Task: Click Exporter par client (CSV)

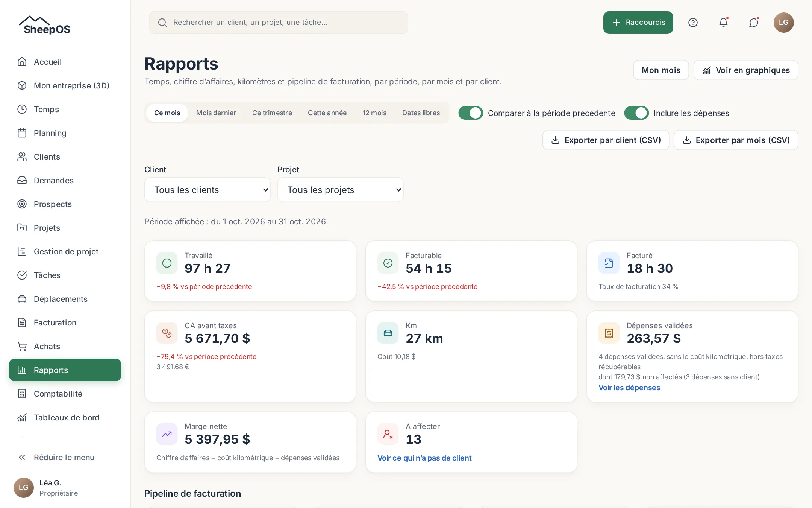Action: point(606,140)
